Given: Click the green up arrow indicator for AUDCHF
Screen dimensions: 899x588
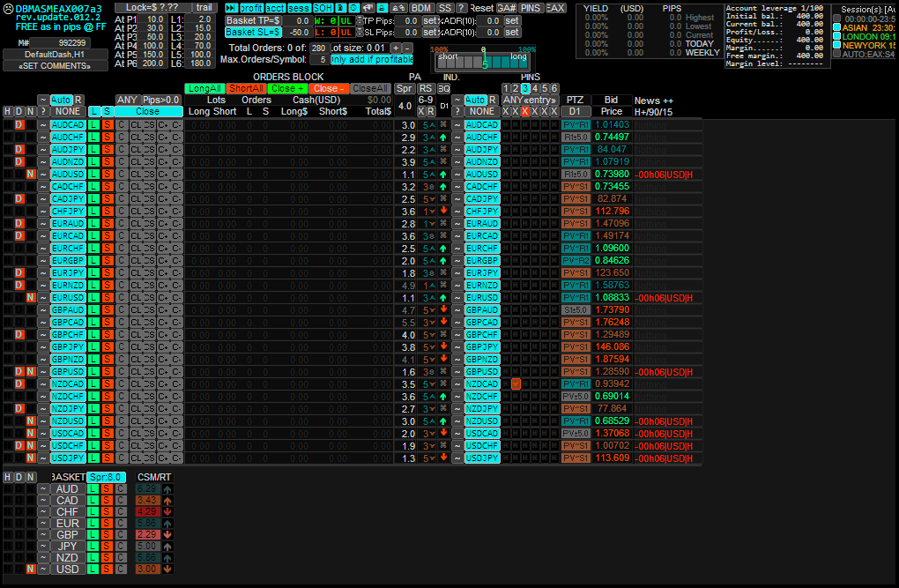Looking at the screenshot, I should pyautogui.click(x=442, y=138).
